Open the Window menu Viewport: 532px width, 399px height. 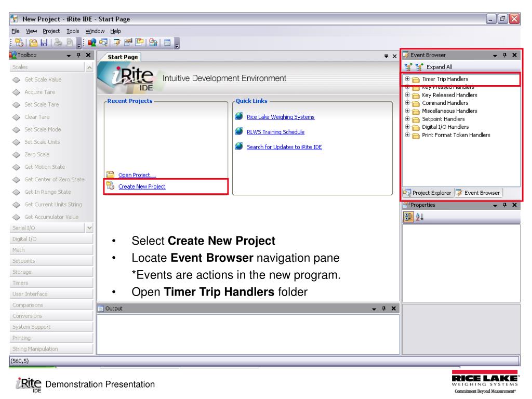[x=95, y=31]
